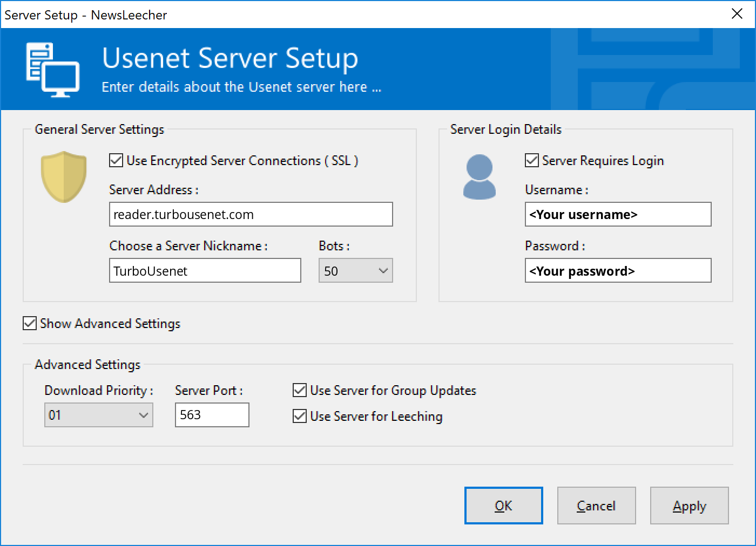Click the Usenet server computer icon in header
The image size is (756, 546).
click(53, 70)
